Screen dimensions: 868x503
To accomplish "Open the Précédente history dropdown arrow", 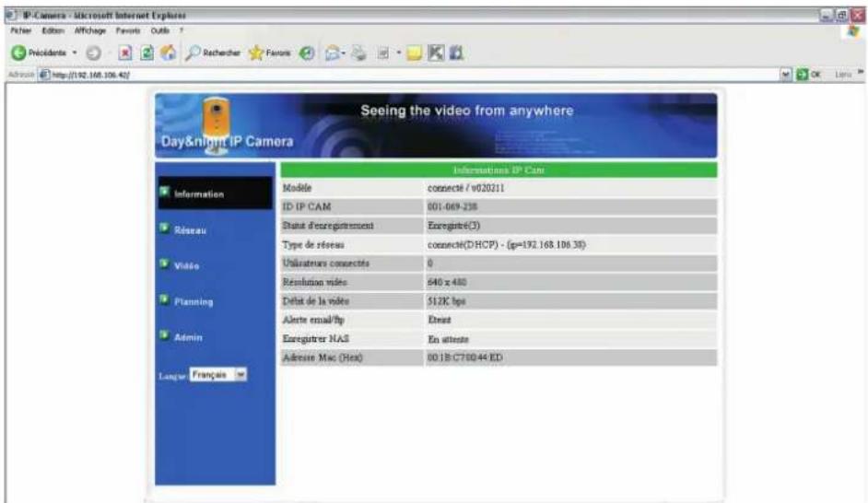I will point(75,53).
